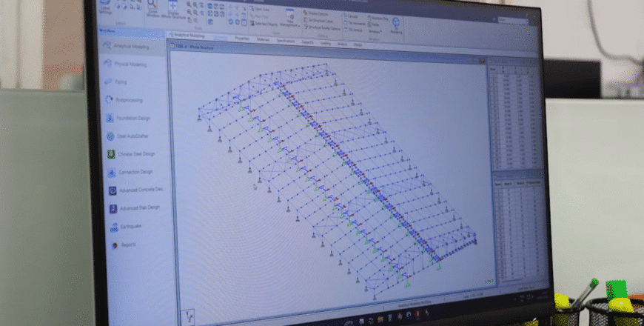Open the Analytical Modeling workflow
Image resolution: width=644 pixels, height=326 pixels.
coord(131,46)
